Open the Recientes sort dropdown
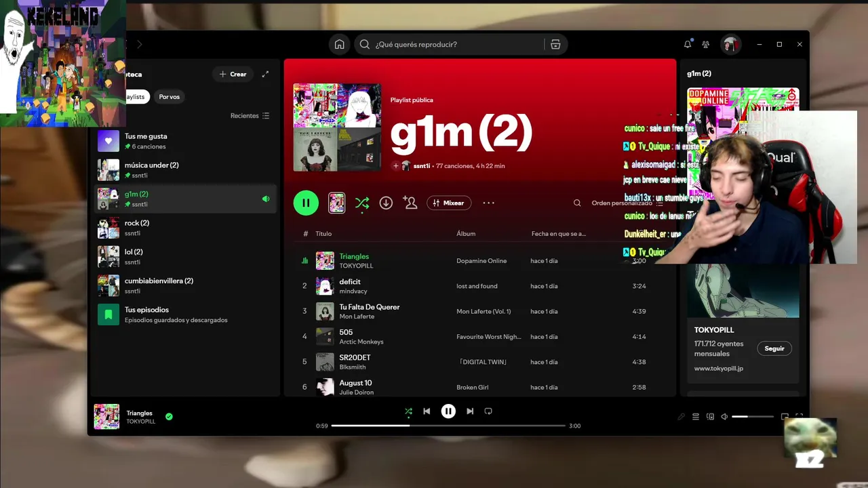 [x=250, y=116]
